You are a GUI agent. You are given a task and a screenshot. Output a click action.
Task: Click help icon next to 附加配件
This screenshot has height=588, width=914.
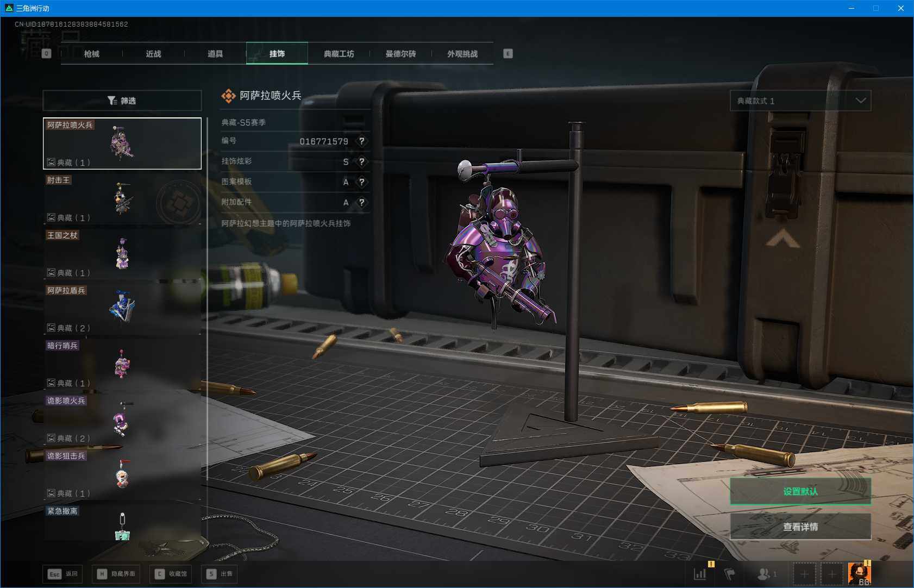[x=361, y=203]
